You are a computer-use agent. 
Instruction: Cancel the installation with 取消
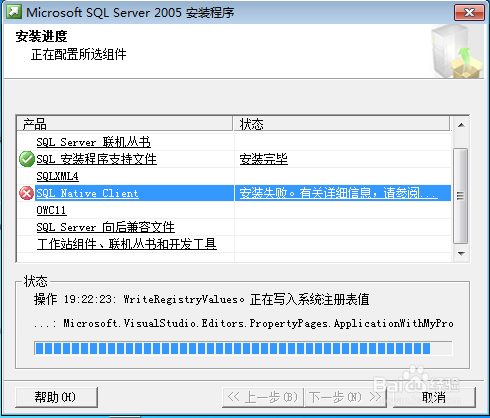(x=434, y=397)
